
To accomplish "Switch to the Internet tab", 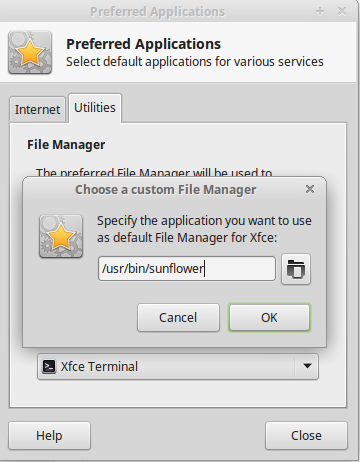I will pos(37,109).
